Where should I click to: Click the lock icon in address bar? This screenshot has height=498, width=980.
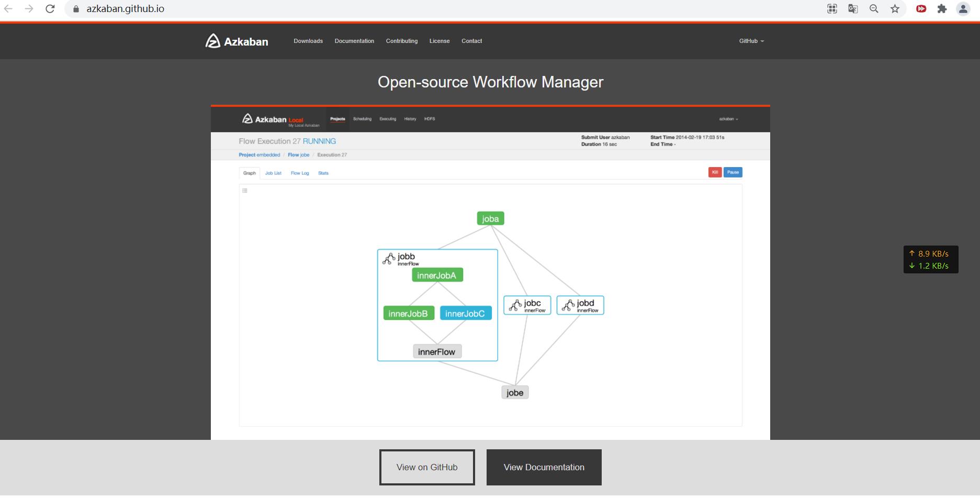76,9
